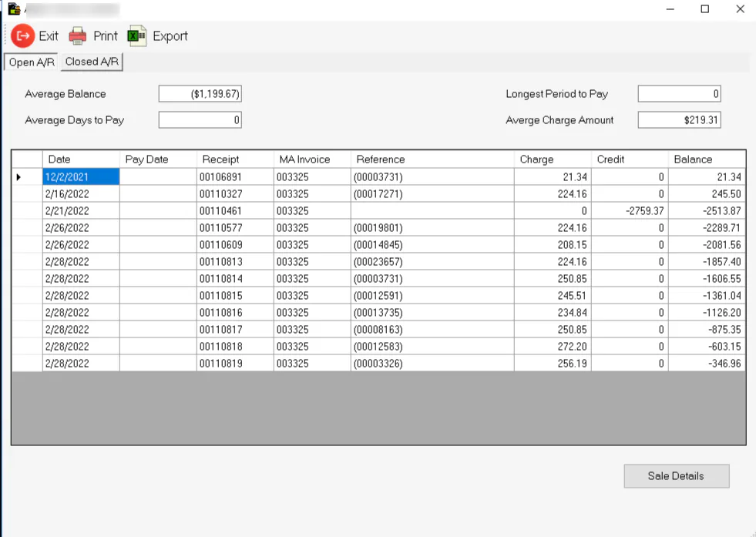Sort by the Pay Date column header
The height and width of the screenshot is (537, 756).
pyautogui.click(x=158, y=159)
